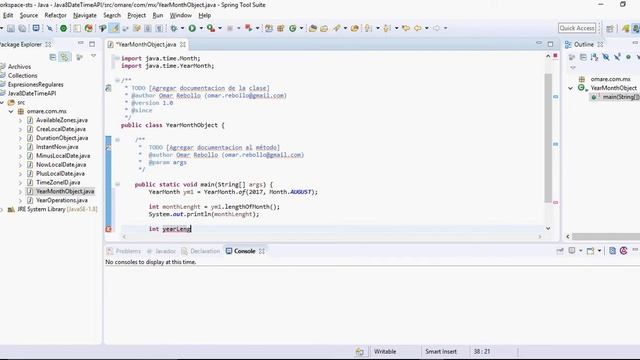Click the green Debug bug icon
The height and width of the screenshot is (360, 640).
174,28
